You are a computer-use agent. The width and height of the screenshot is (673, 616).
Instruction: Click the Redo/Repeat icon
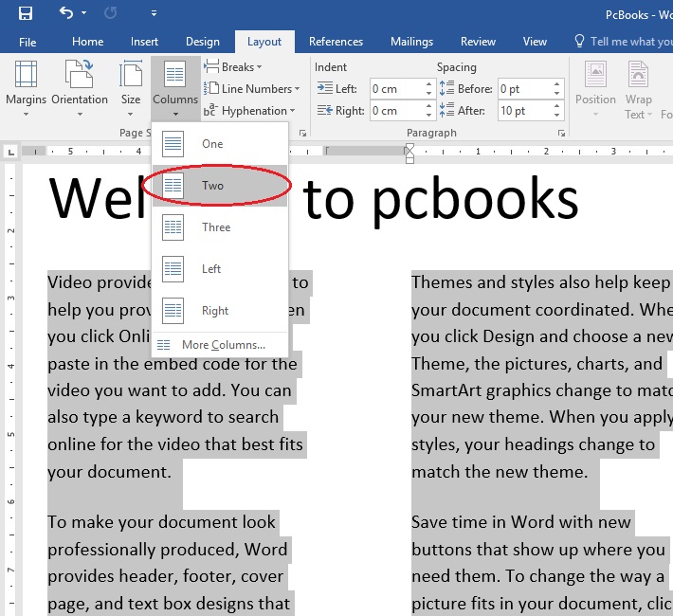click(x=110, y=13)
